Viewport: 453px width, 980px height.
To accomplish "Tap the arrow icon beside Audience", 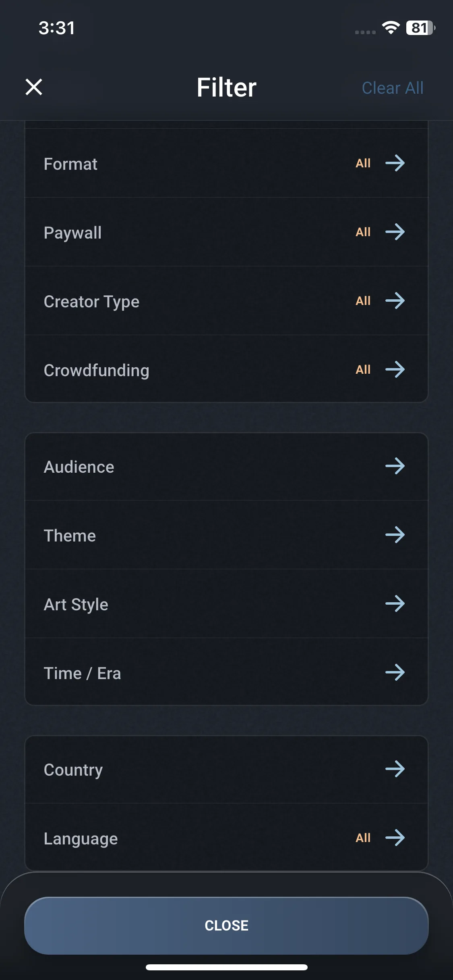I will (395, 466).
